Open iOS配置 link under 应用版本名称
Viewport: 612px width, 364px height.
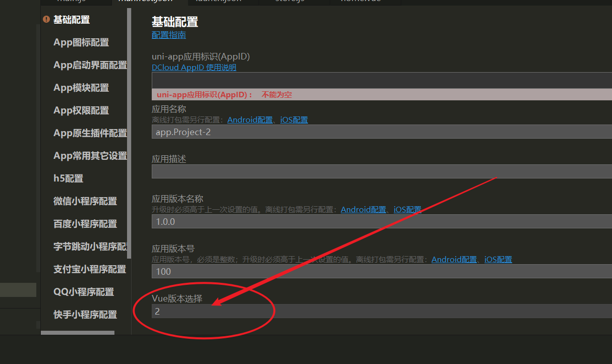click(x=407, y=210)
